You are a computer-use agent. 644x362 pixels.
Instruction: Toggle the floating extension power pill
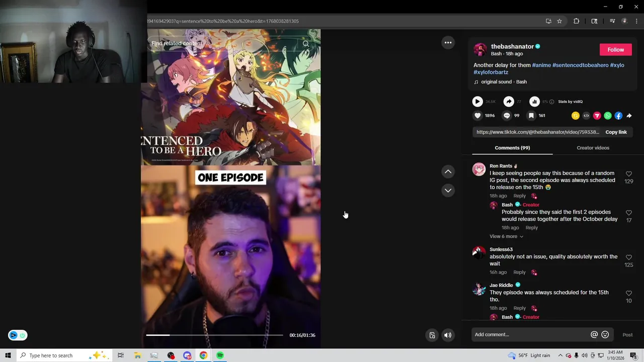pyautogui.click(x=18, y=335)
